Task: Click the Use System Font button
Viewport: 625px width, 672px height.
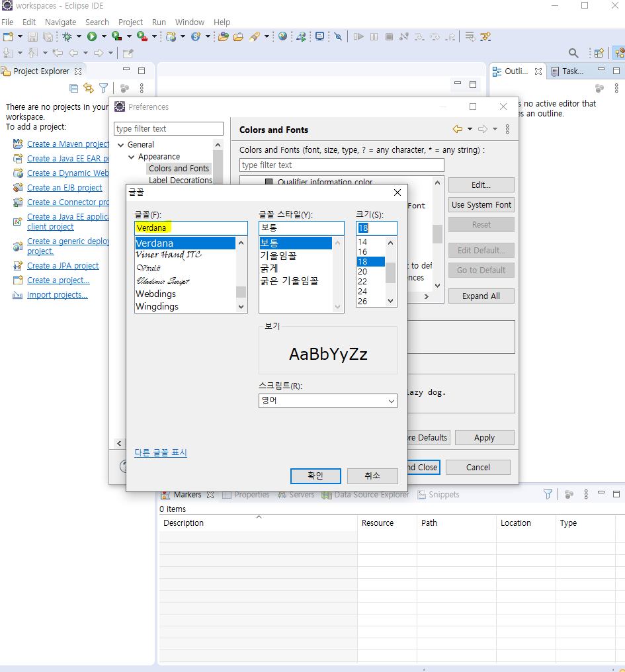Action: pyautogui.click(x=481, y=205)
